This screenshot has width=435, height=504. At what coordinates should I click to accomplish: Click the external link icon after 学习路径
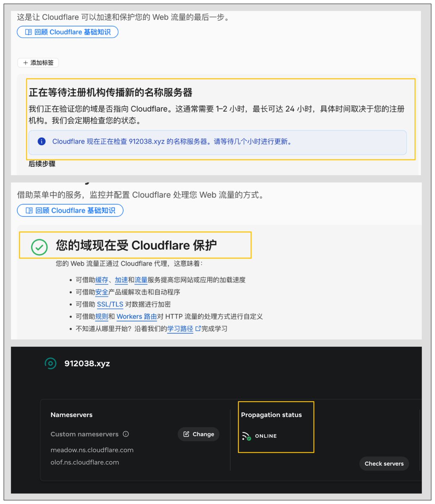coord(198,328)
